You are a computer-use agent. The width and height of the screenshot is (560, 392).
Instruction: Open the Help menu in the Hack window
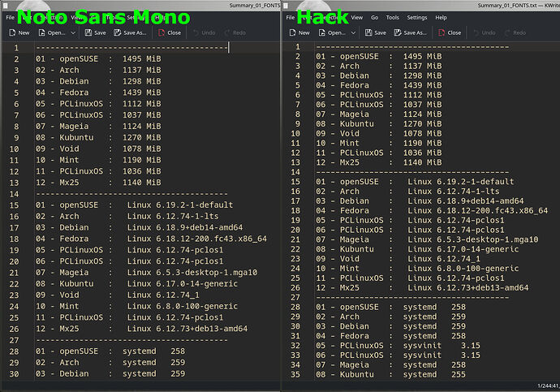point(441,18)
